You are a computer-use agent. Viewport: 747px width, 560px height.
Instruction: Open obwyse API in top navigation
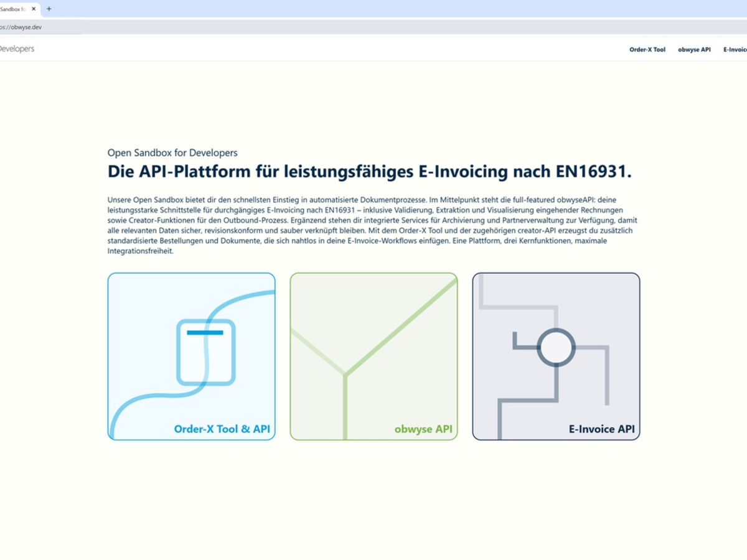[x=694, y=49]
